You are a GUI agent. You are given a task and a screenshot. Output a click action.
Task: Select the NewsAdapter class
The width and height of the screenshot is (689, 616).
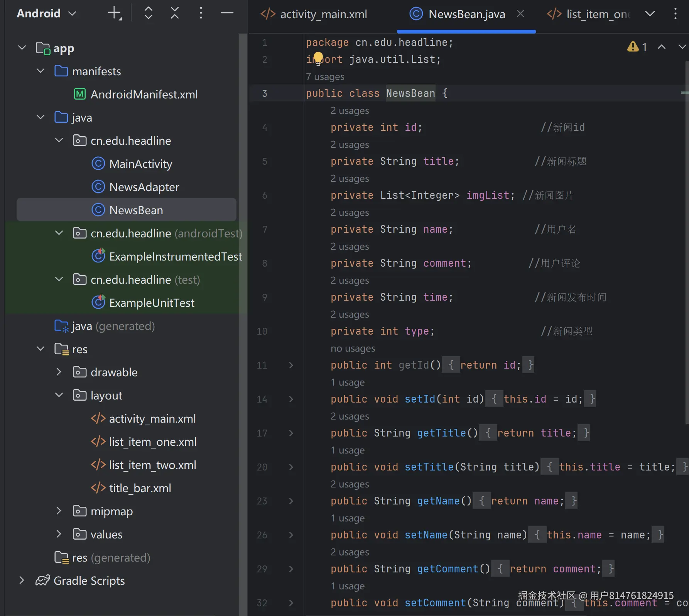[x=135, y=187]
